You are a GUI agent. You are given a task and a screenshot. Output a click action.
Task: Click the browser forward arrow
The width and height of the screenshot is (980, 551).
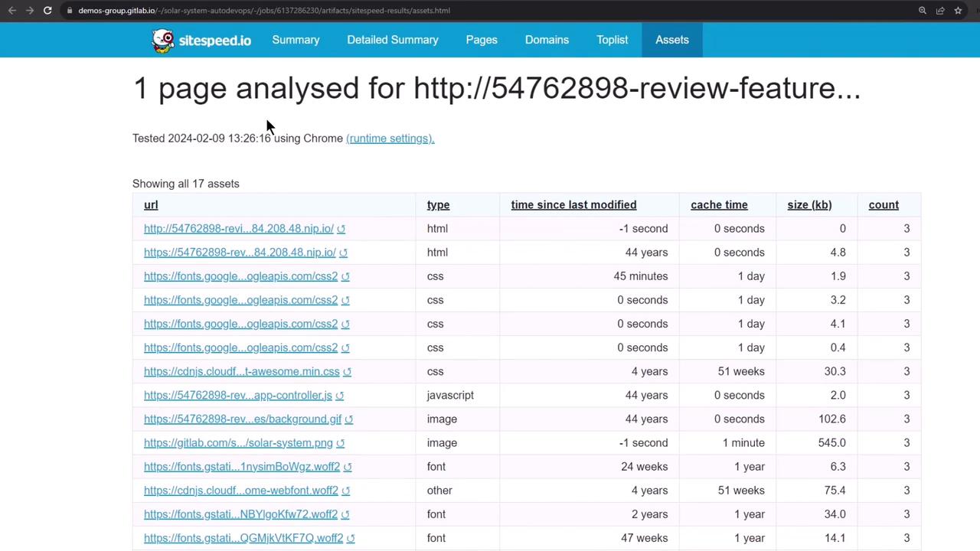tap(30, 11)
